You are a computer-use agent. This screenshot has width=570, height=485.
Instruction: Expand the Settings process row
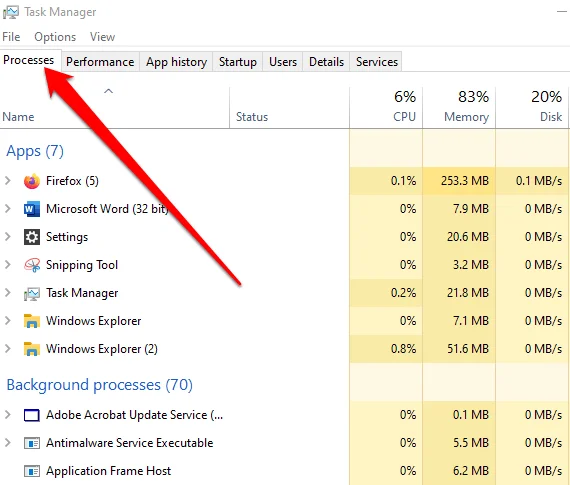(8, 237)
